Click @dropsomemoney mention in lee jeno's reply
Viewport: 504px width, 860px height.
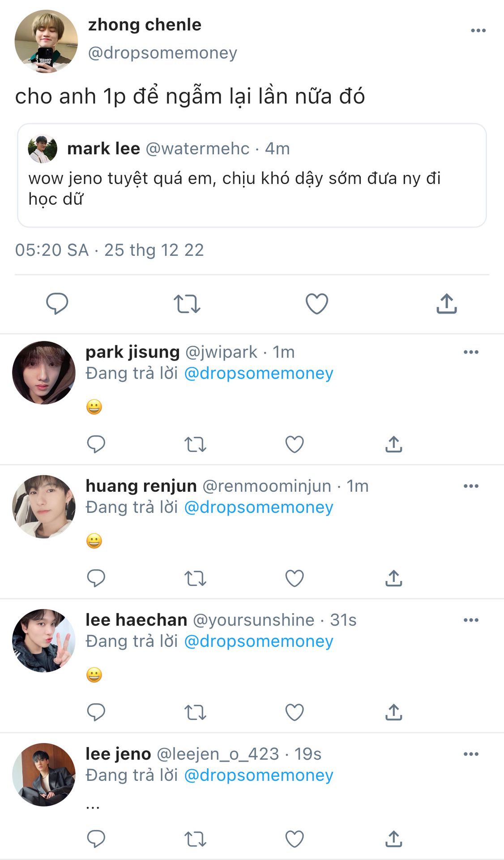tap(259, 775)
